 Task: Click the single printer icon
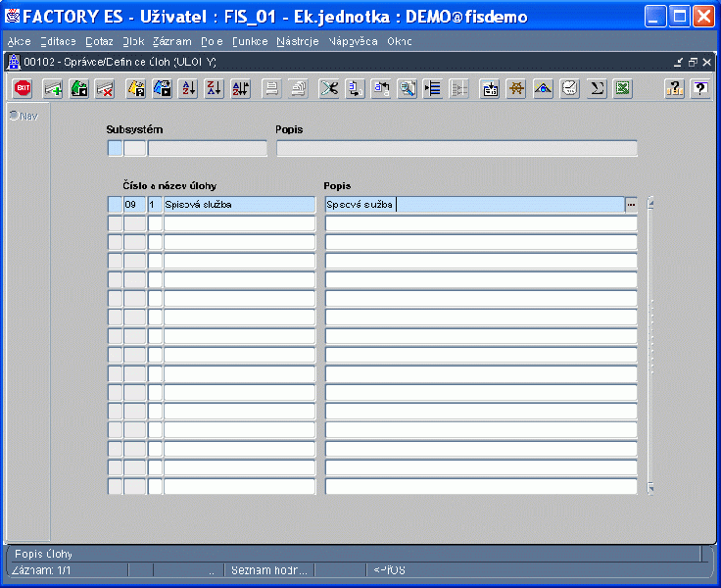click(271, 88)
